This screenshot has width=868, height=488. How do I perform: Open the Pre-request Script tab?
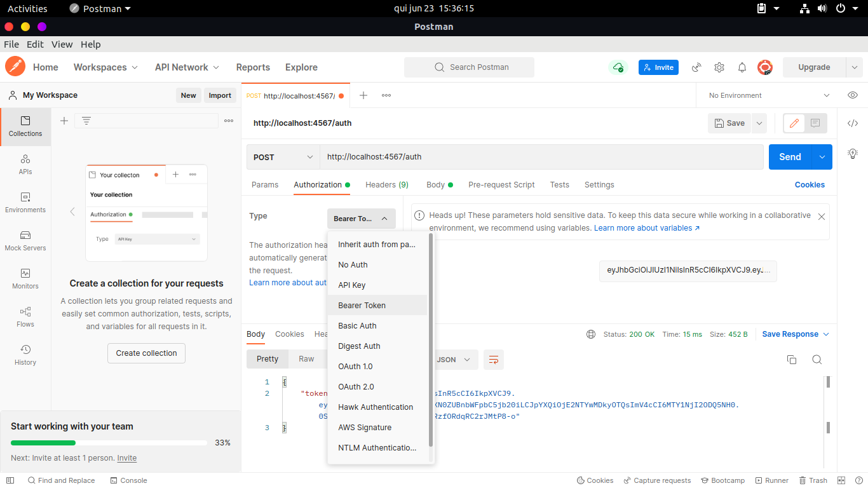[501, 185]
